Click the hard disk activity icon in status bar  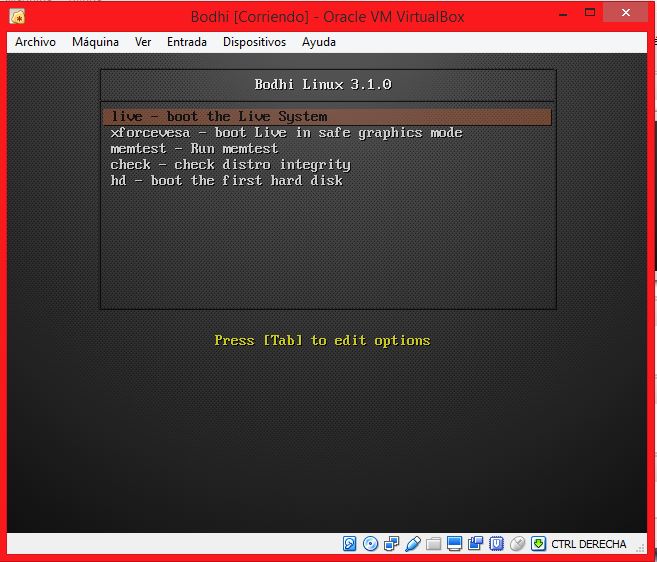click(x=350, y=544)
